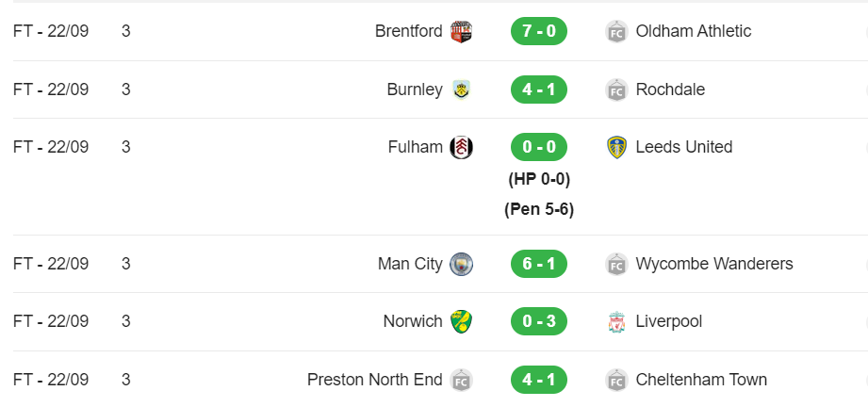868x407 pixels.
Task: Click the Preston North End placeholder badge
Action: point(461,380)
